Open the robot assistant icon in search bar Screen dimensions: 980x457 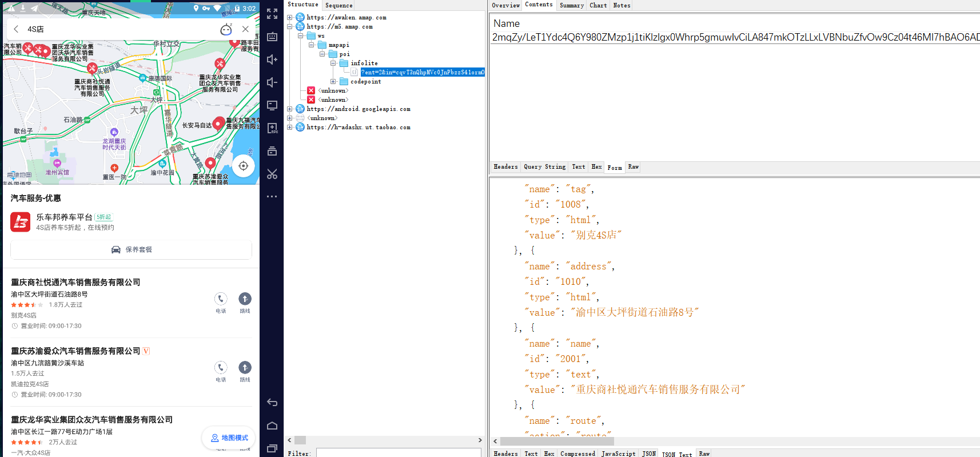point(226,29)
